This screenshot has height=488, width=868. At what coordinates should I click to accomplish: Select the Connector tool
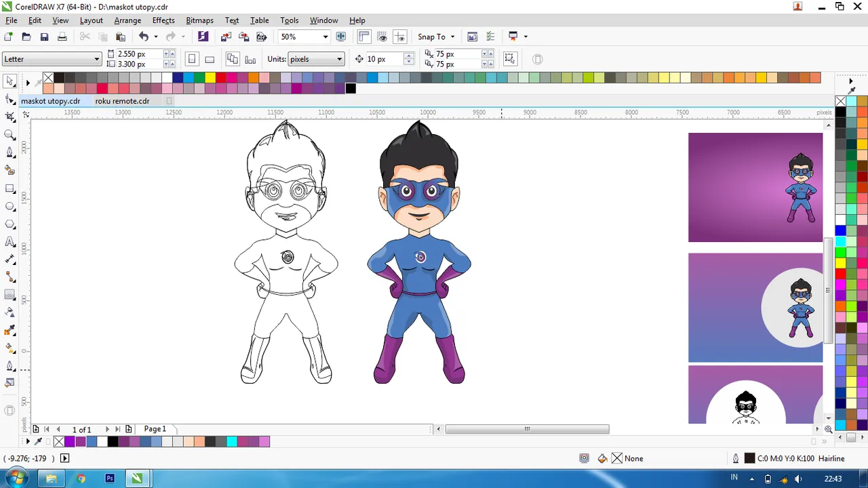pos(9,277)
